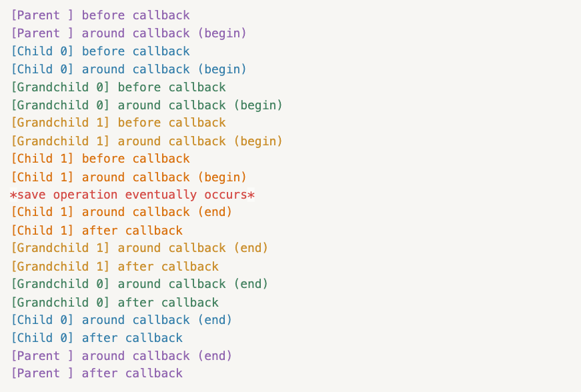The image size is (581, 392).
Task: Select Grandchild 1 around callback (begin) text
Action: 147,141
